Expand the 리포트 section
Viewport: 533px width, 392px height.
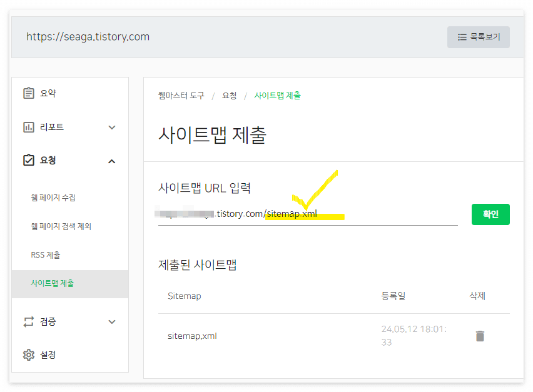112,126
